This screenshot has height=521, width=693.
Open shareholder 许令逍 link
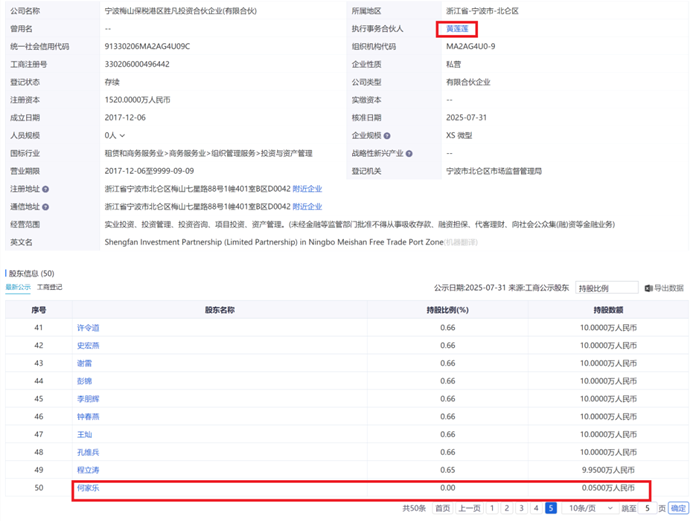tap(88, 327)
